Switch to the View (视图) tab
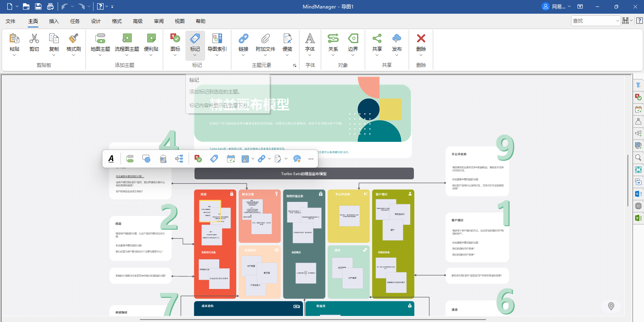 point(180,21)
